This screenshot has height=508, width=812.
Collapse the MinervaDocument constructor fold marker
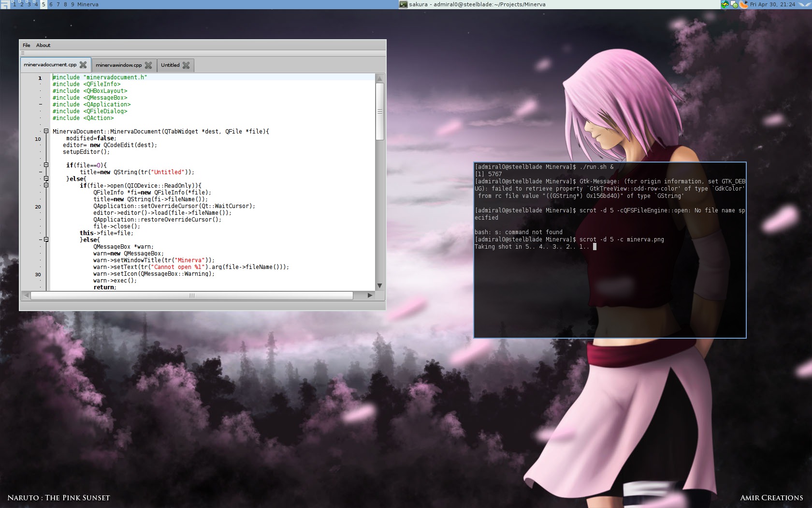tap(46, 131)
